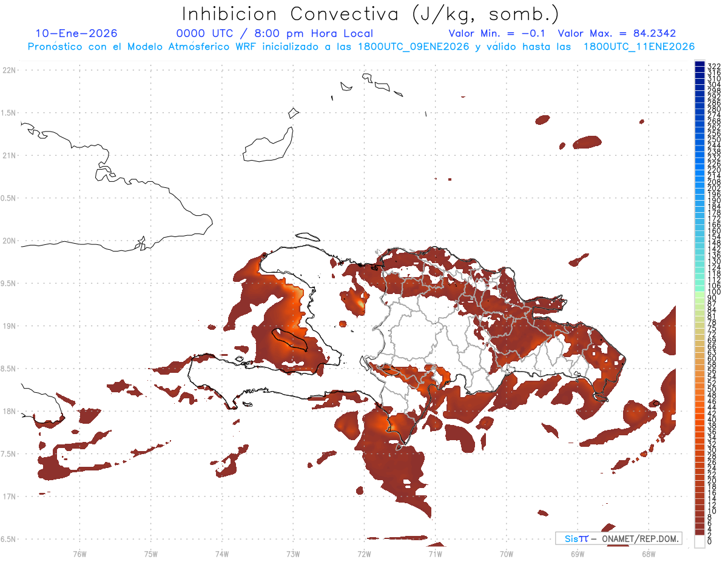Pick the pale green swatch between 90 and 100

point(699,295)
